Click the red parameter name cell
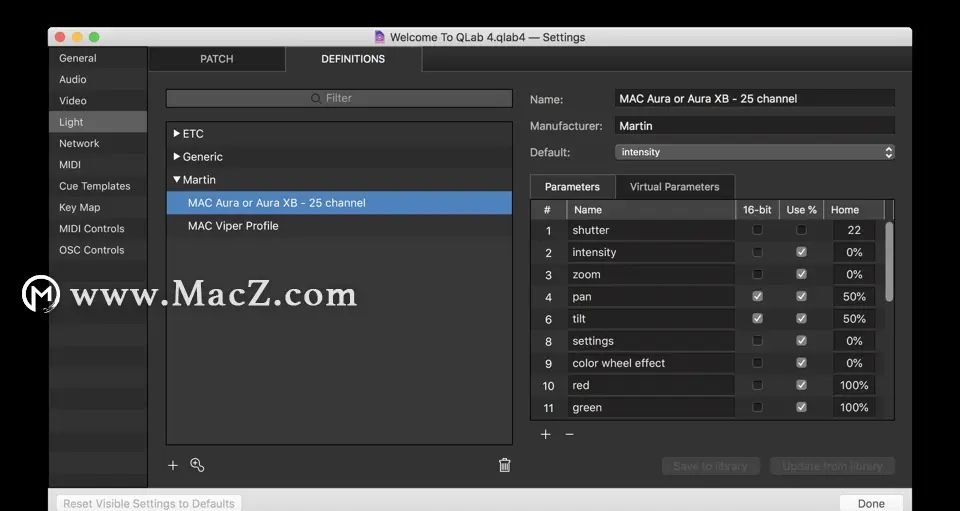Image resolution: width=960 pixels, height=511 pixels. pos(651,385)
